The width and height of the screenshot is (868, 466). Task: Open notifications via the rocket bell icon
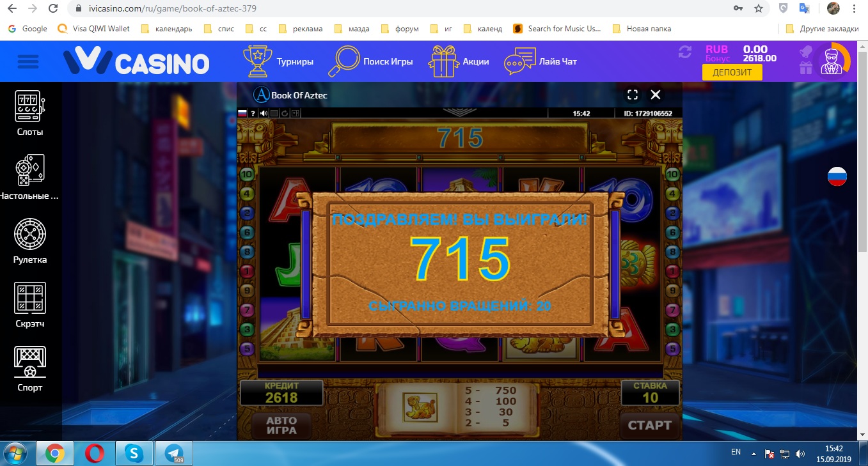(x=805, y=52)
